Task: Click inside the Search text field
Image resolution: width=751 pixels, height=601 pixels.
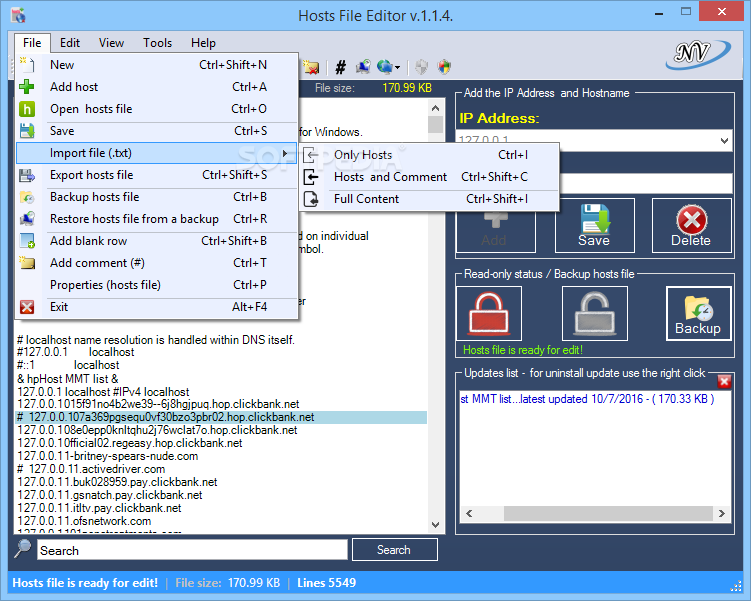Action: (193, 550)
